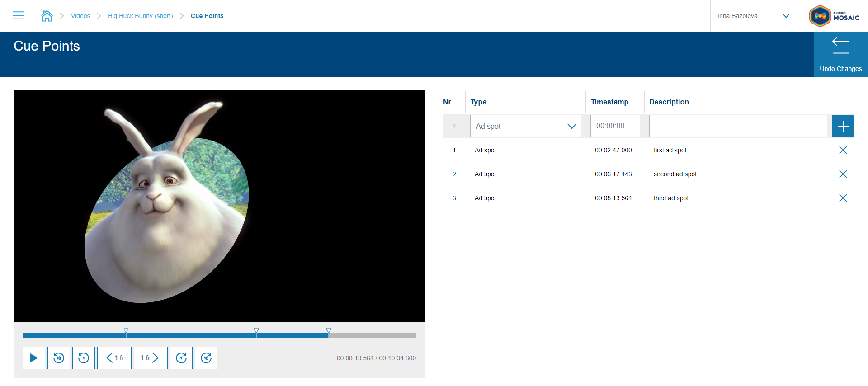
Task: Rewind video by 1 second
Action: (x=84, y=358)
